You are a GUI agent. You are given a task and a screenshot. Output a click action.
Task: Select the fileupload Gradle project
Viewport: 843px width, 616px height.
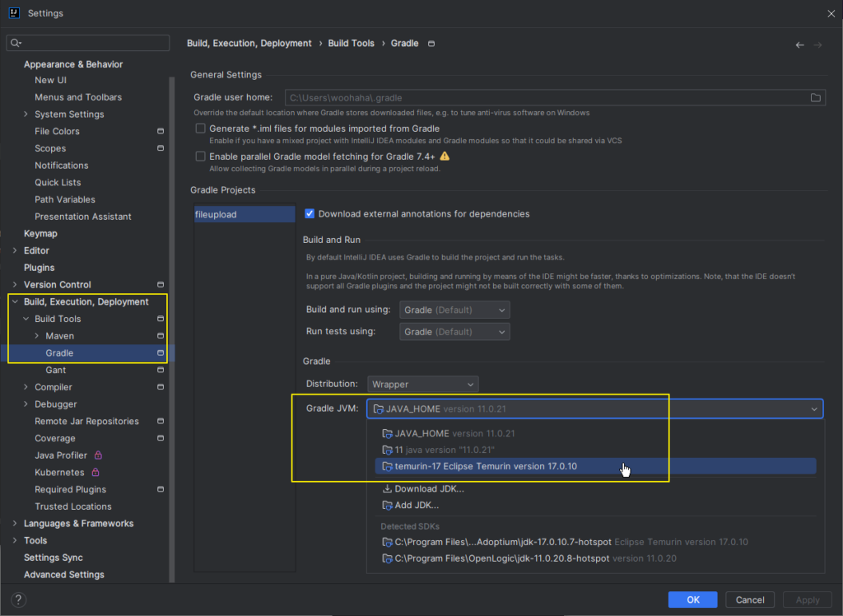click(244, 214)
